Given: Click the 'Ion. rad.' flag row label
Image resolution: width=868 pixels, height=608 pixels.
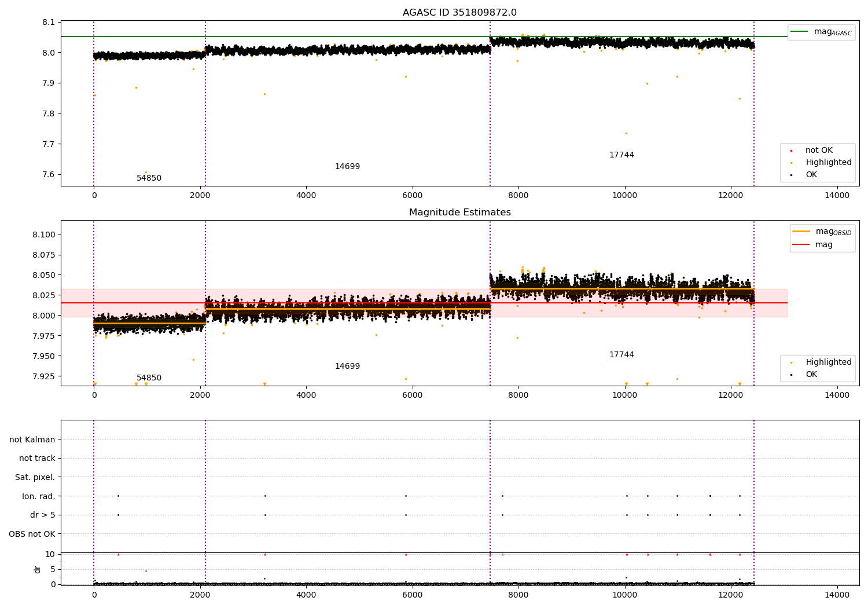Looking at the screenshot, I should pos(39,496).
